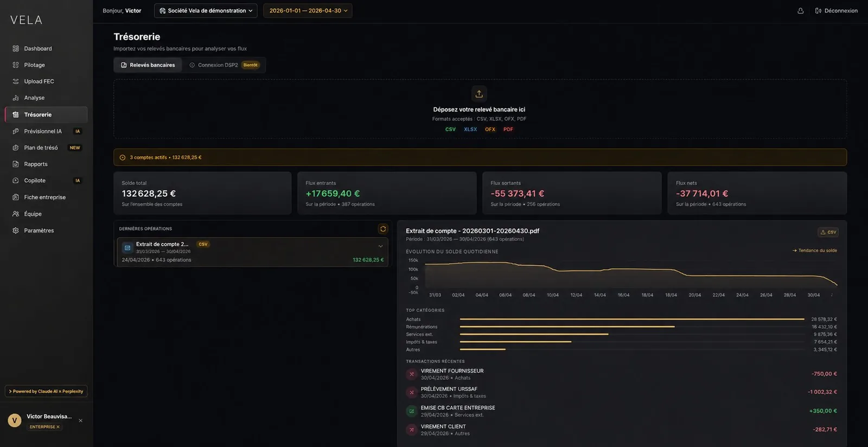This screenshot has height=447, width=868.
Task: Toggle Tendance du solde on chart
Action: pyautogui.click(x=815, y=251)
